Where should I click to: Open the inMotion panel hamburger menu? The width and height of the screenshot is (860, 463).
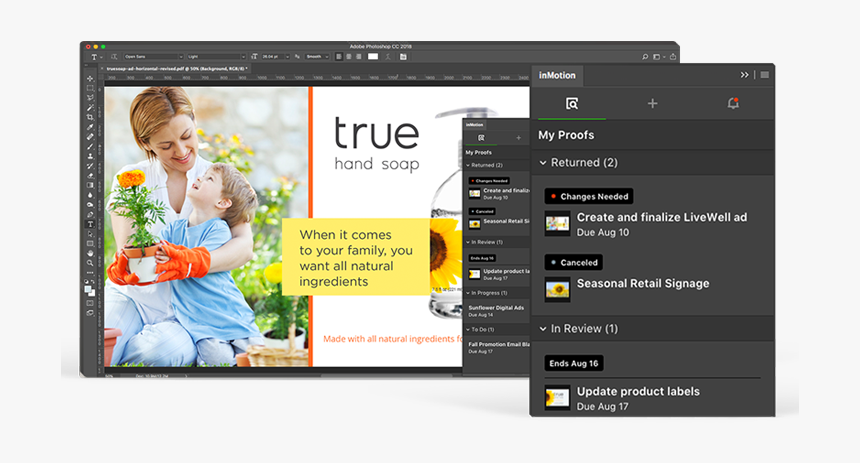pyautogui.click(x=765, y=75)
